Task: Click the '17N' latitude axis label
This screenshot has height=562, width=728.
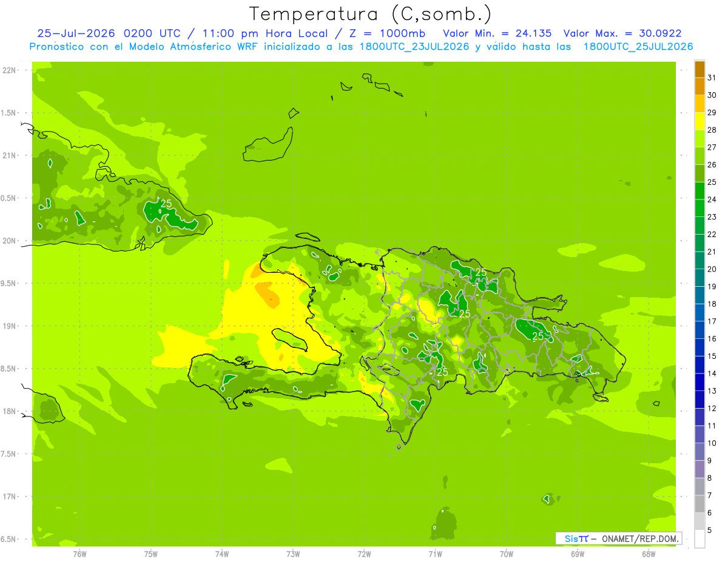Action: [x=10, y=497]
